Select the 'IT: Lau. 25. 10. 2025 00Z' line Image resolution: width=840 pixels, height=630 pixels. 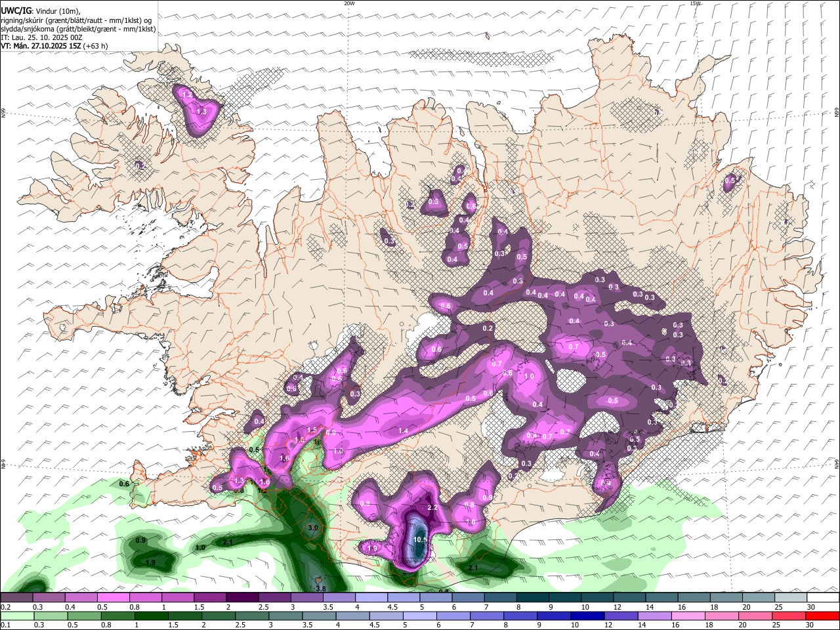click(41, 37)
